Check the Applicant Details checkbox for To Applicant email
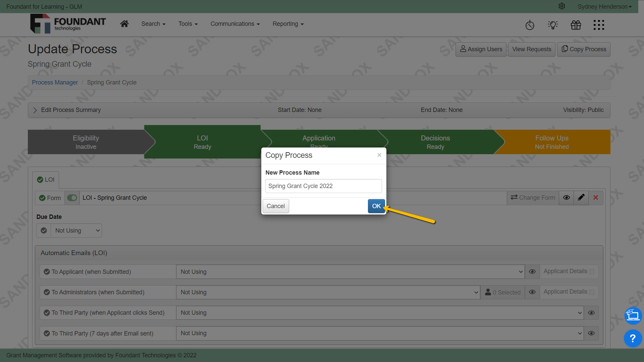Image resolution: width=644 pixels, height=362 pixels. point(592,272)
